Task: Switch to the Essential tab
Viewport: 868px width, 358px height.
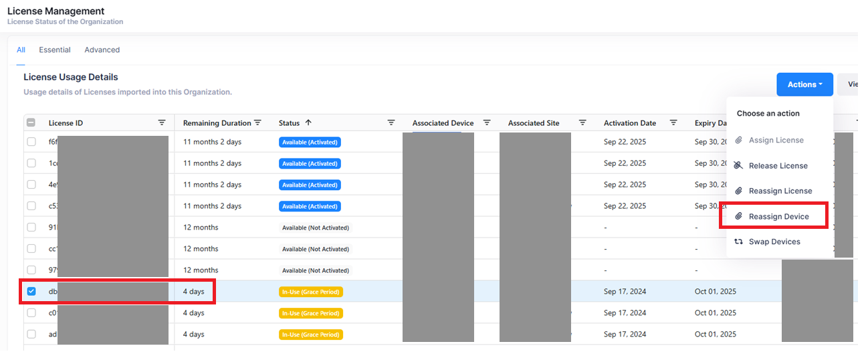Action: (55, 50)
